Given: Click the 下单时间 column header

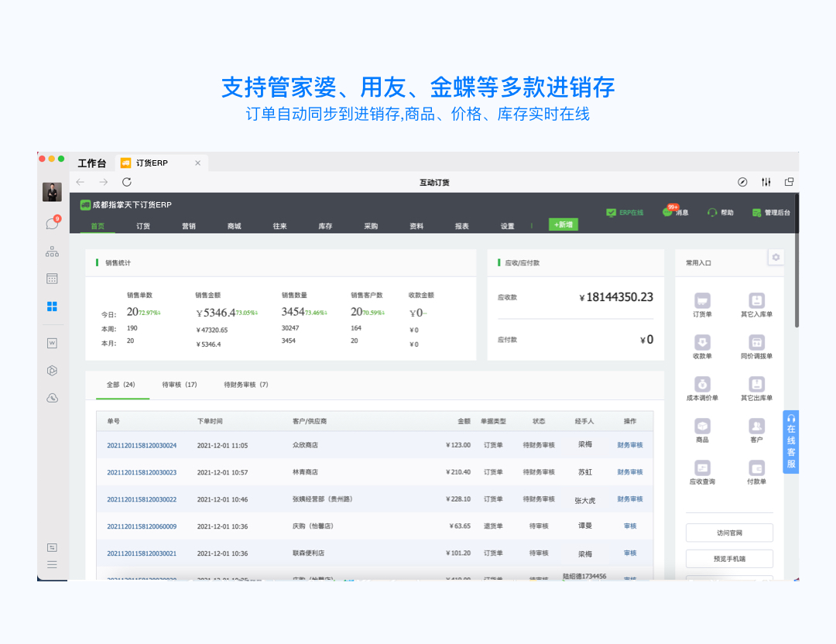Looking at the screenshot, I should coord(210,421).
